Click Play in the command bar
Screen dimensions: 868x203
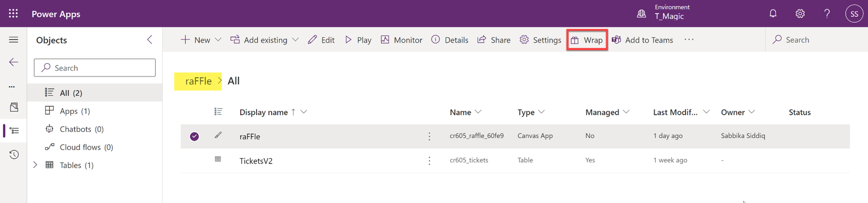click(358, 40)
